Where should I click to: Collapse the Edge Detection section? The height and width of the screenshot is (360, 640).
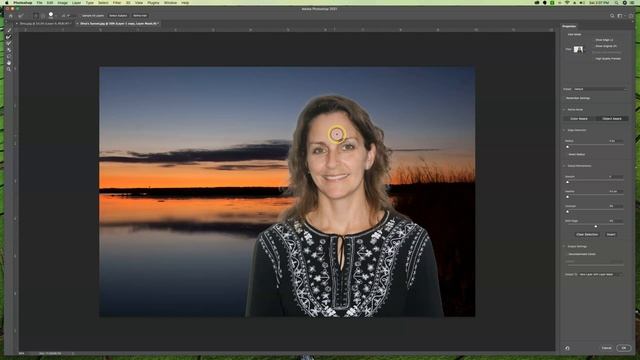pyautogui.click(x=565, y=130)
